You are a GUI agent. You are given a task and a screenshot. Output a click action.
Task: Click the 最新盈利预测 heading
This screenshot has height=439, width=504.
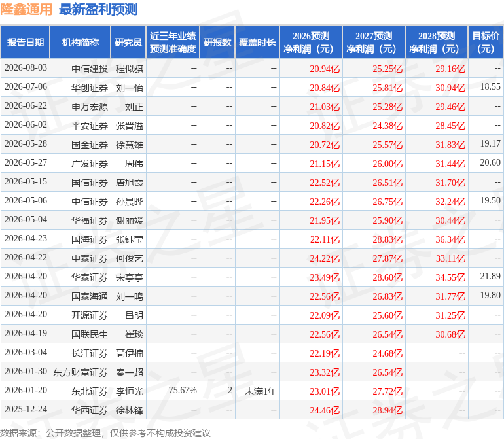coord(98,9)
